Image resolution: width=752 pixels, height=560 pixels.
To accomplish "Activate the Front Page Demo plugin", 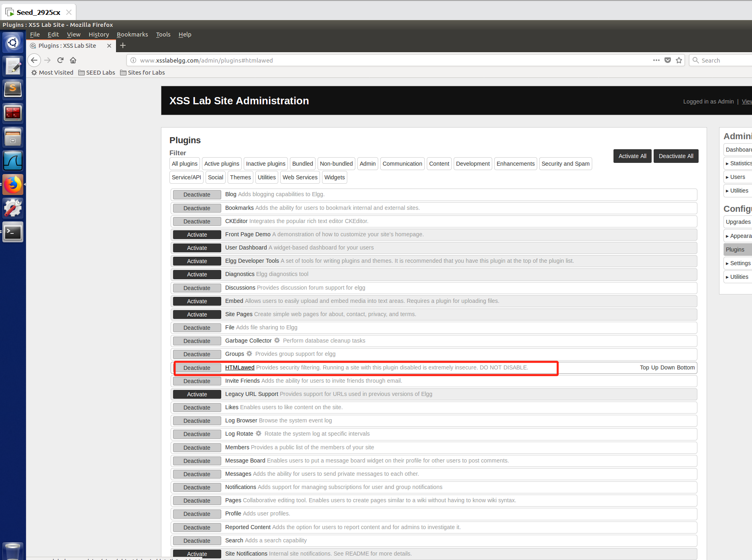I will [x=197, y=235].
